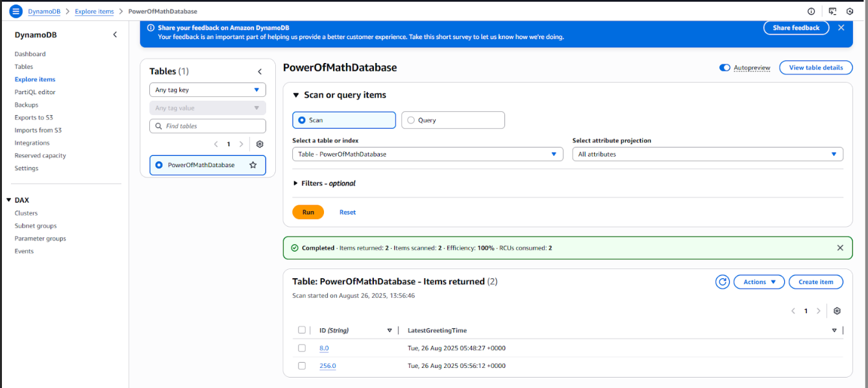Open the Actions dropdown menu
Image resolution: width=868 pixels, height=388 pixels.
click(x=758, y=282)
